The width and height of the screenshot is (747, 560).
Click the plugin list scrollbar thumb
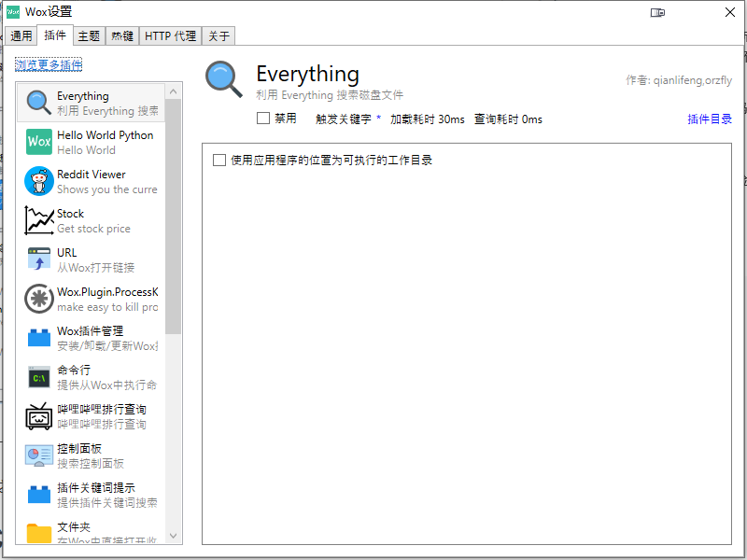(x=173, y=217)
